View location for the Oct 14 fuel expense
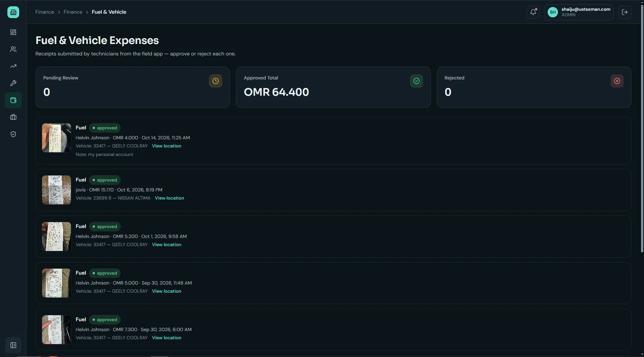The image size is (644, 357). coord(167,146)
